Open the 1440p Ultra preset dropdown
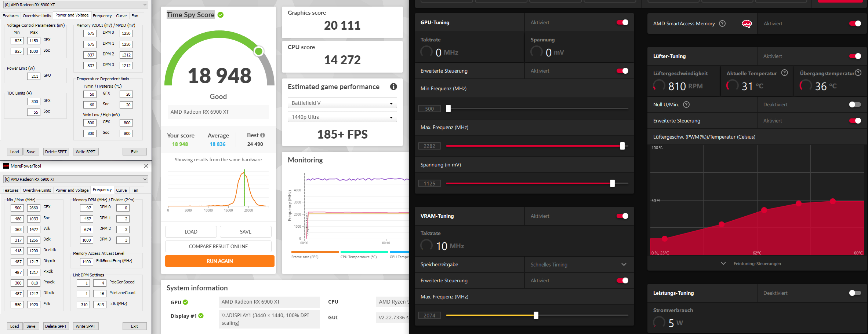Viewport: 868px width, 334px height. coord(342,117)
